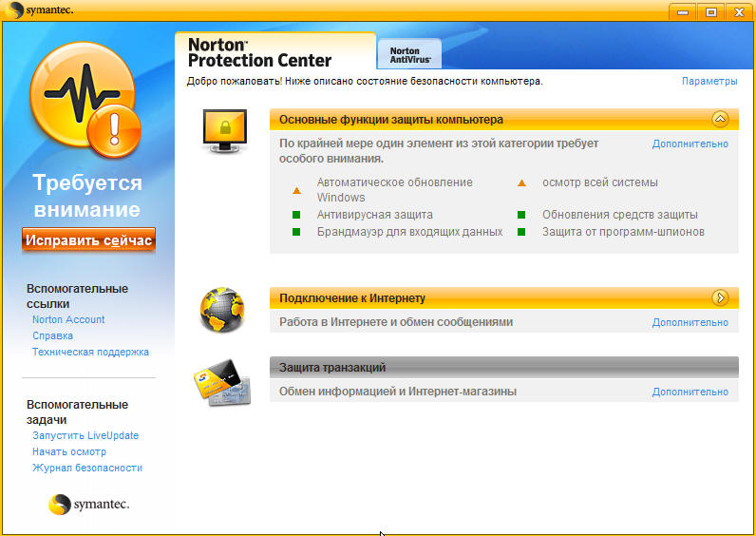Click the globe Internet connection icon

coord(222,310)
